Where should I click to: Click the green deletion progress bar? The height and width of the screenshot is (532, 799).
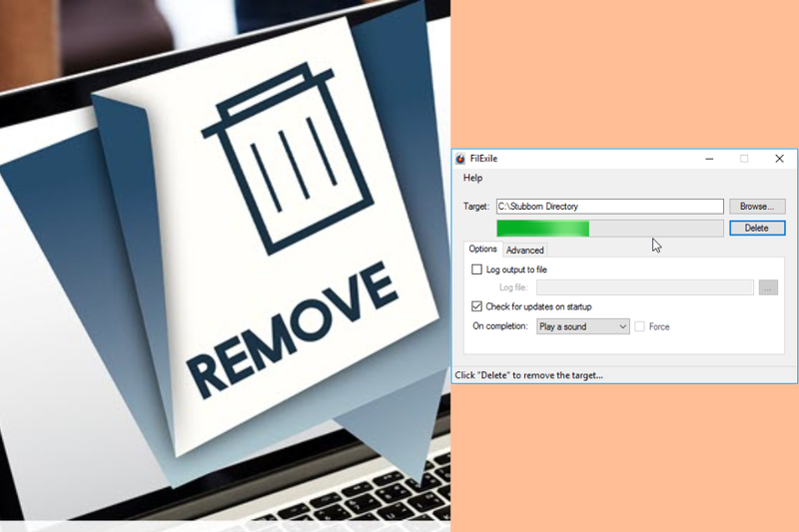tap(610, 229)
